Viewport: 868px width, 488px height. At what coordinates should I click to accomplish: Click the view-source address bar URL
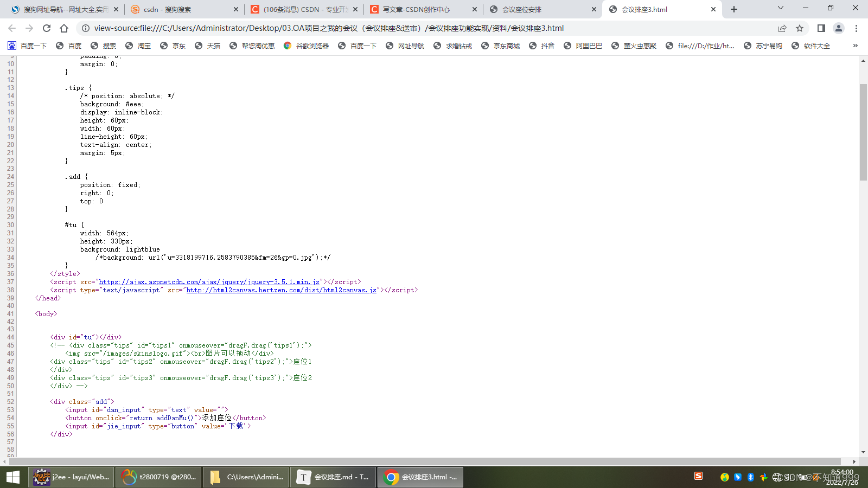[x=329, y=28]
